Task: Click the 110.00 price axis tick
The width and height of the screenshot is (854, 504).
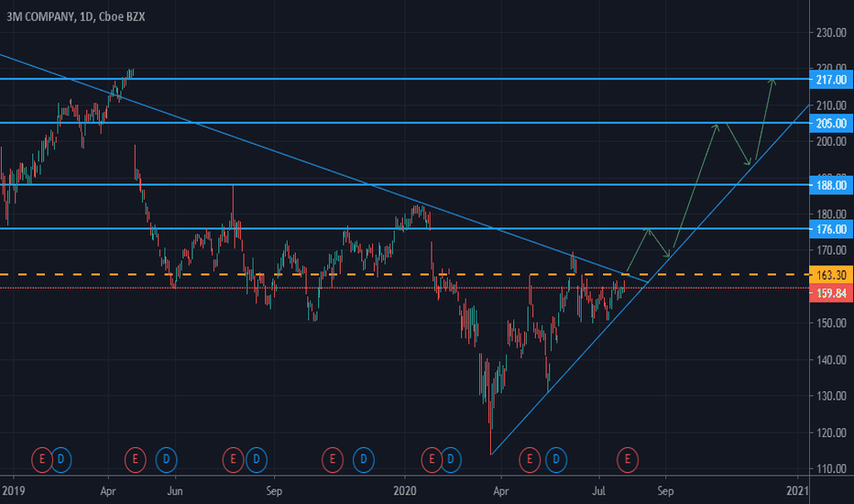Action: pyautogui.click(x=831, y=468)
